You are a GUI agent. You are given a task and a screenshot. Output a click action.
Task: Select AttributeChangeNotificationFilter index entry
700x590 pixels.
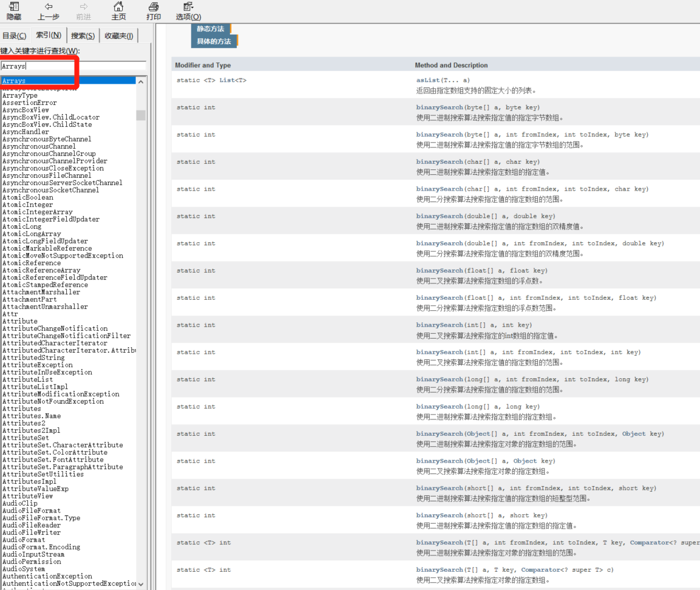pos(67,336)
